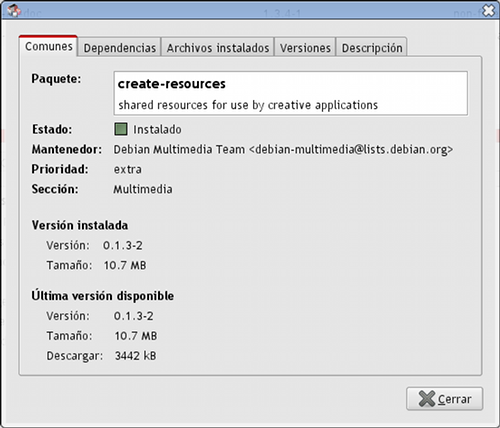Select the text 'shared resources for use by creative applications'
This screenshot has height=428, width=500.
click(248, 105)
